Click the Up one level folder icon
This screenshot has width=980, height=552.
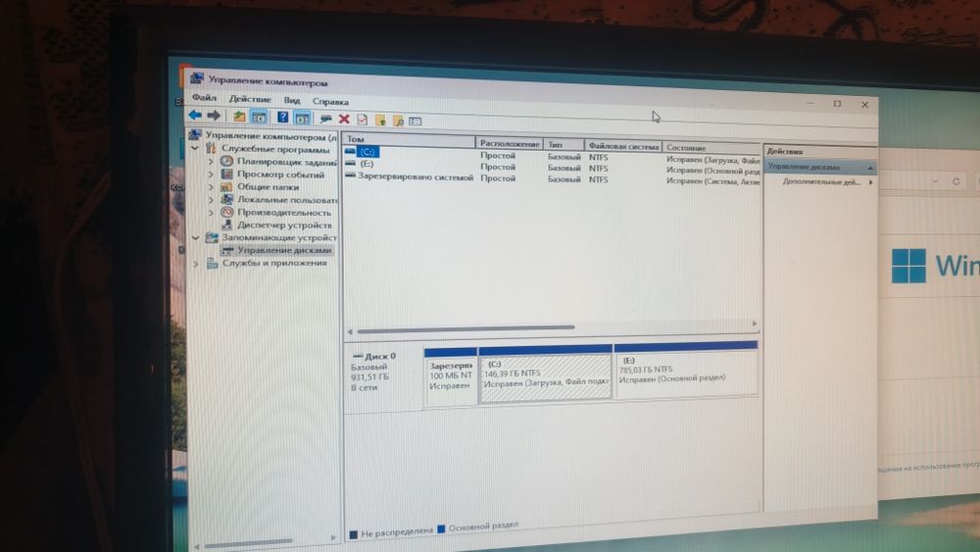pos(239,117)
